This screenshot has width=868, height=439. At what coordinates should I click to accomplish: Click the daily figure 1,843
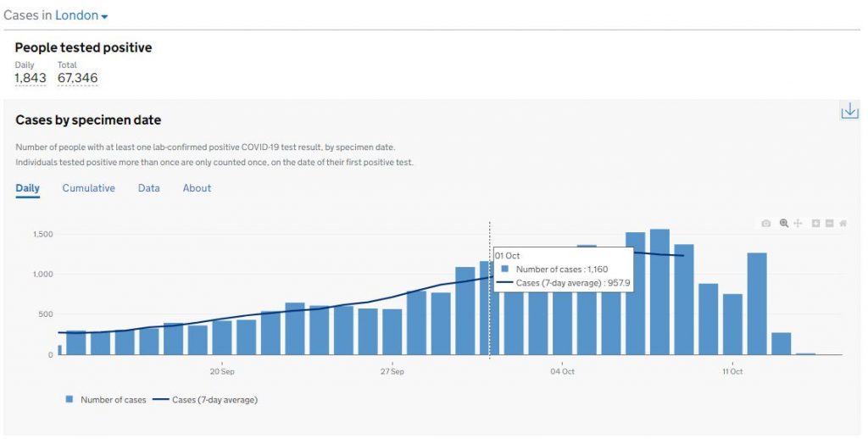31,78
